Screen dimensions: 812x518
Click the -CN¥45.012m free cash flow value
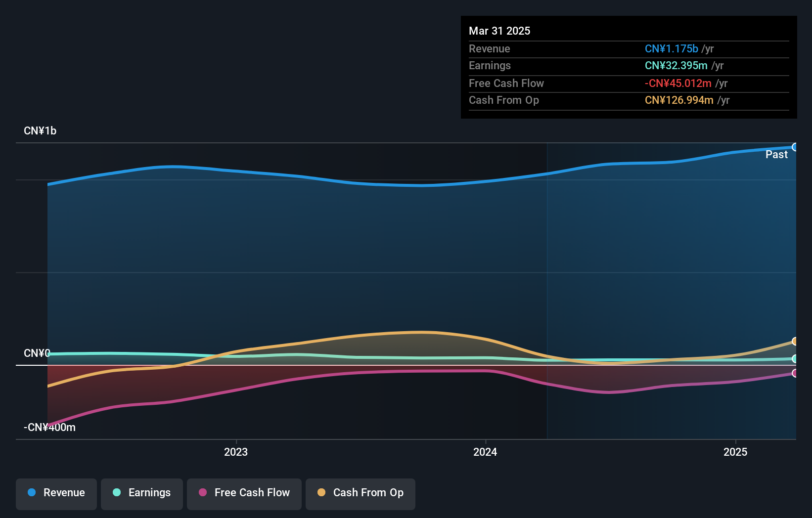pos(678,83)
